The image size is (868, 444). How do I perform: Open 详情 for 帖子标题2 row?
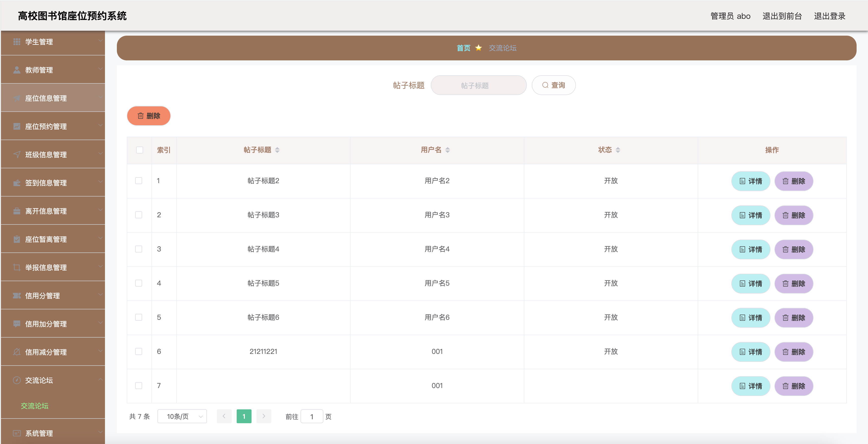tap(751, 181)
